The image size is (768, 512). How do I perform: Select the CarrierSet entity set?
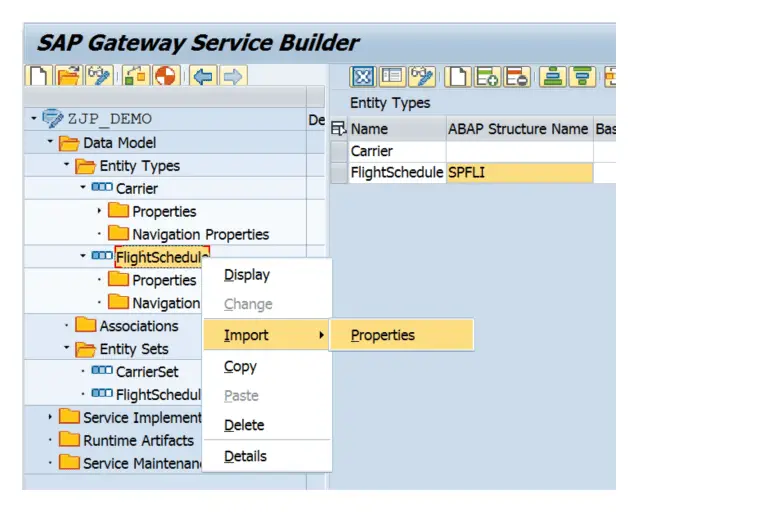tap(146, 372)
